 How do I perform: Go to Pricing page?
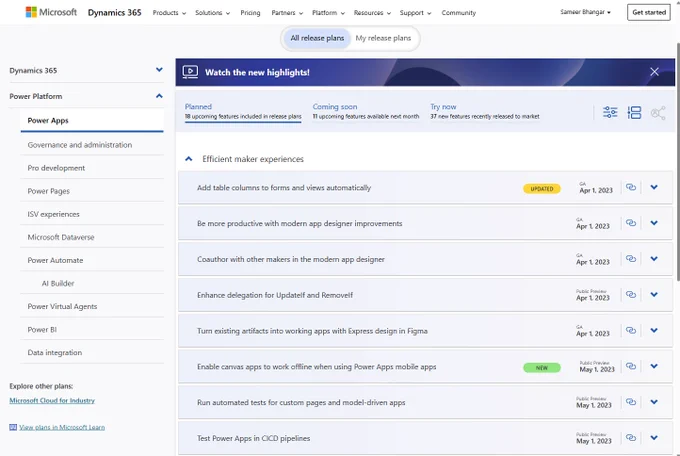pos(250,13)
